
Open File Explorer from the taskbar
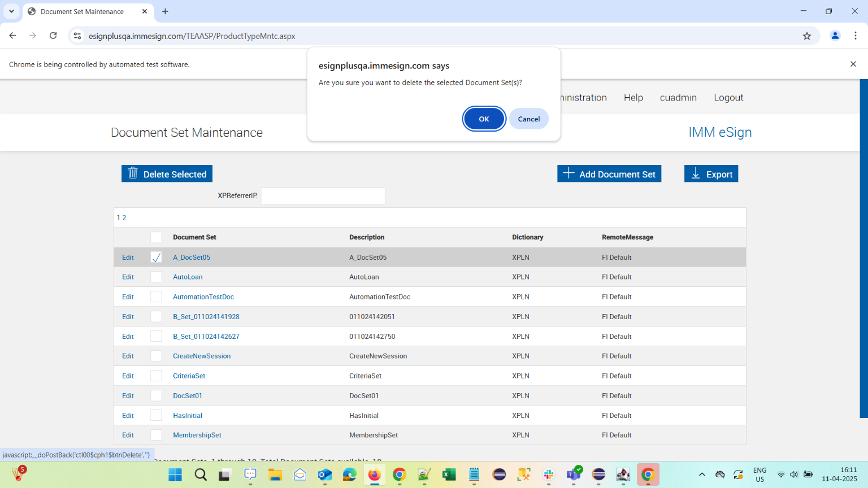point(275,474)
